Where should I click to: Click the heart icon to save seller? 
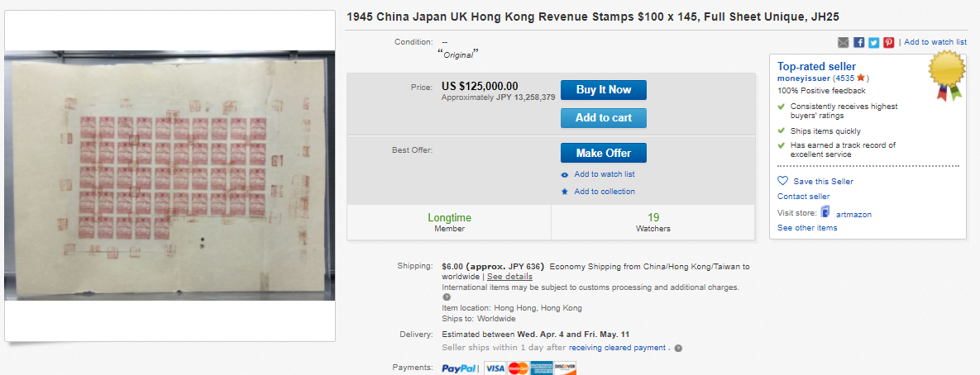pos(782,181)
